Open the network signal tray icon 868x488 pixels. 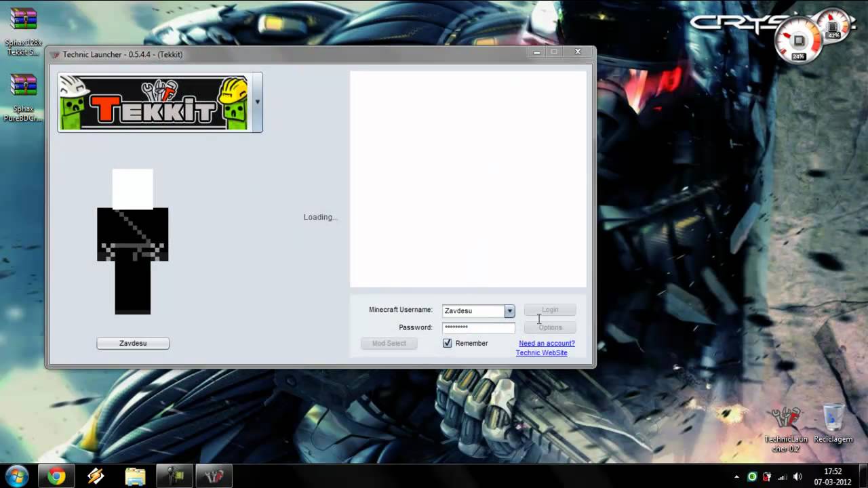[x=783, y=477]
